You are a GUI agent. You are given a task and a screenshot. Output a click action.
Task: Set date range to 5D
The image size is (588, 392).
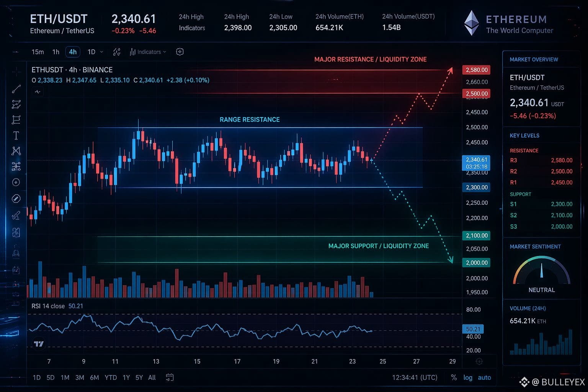(50, 377)
